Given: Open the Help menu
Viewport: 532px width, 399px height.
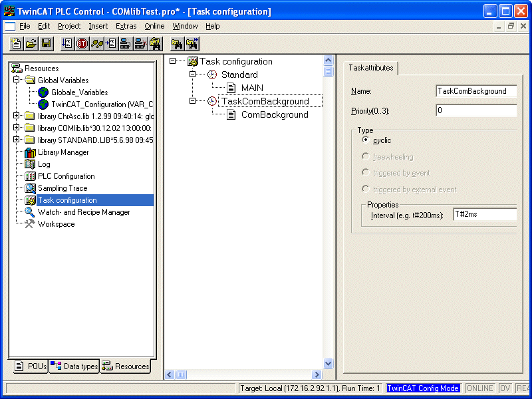Looking at the screenshot, I should pyautogui.click(x=212, y=26).
